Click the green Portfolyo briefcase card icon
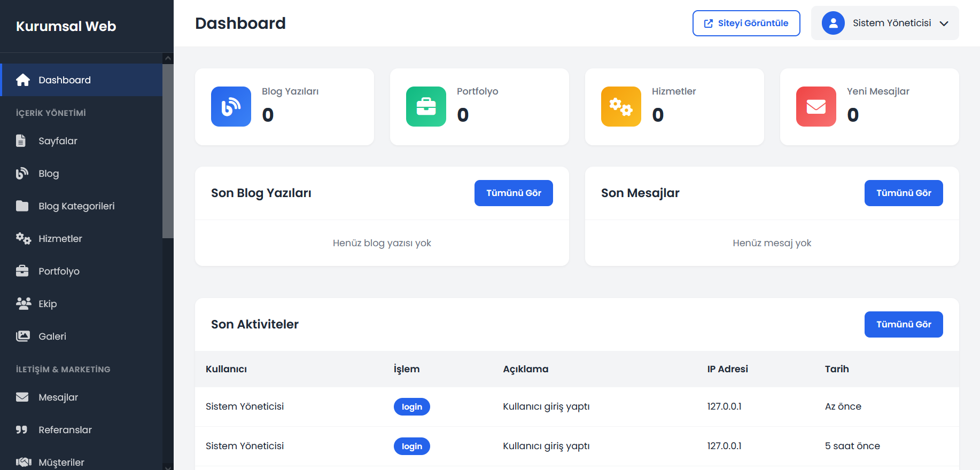The width and height of the screenshot is (980, 470). (x=426, y=107)
